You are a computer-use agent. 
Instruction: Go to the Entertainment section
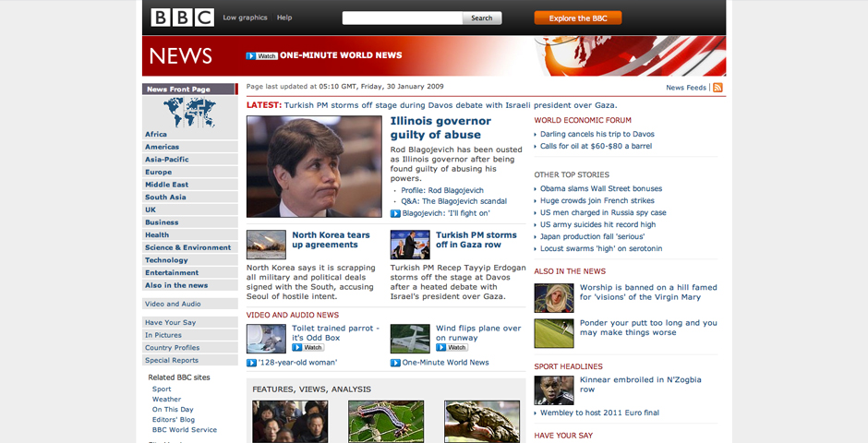tap(190, 272)
